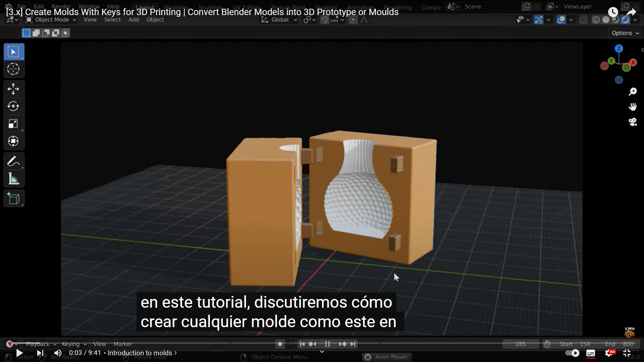Open the Add menu in header

pos(133,20)
